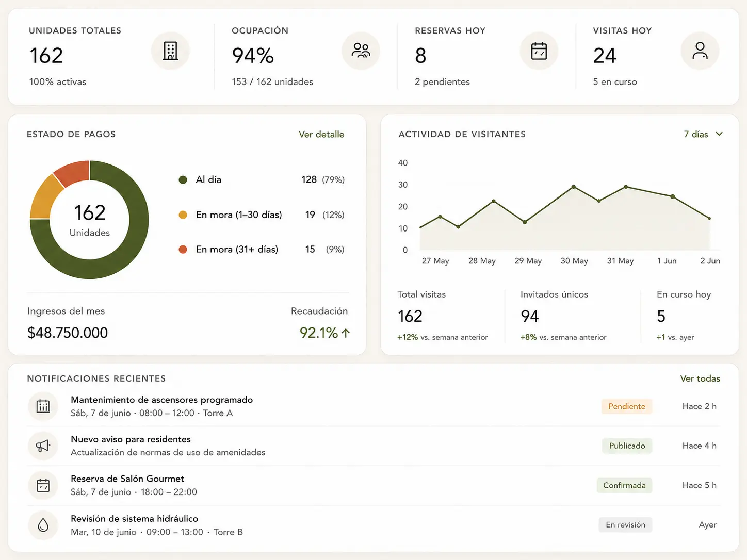This screenshot has width=747, height=560.
Task: Click the En mora (31+ días) label
Action: tap(237, 250)
